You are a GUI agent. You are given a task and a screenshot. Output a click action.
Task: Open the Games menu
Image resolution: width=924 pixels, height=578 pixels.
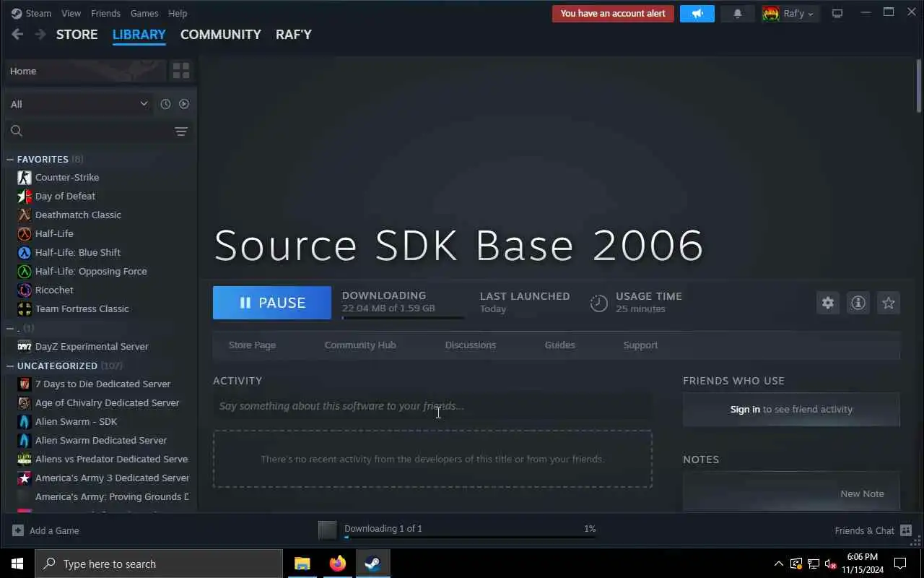tap(144, 13)
